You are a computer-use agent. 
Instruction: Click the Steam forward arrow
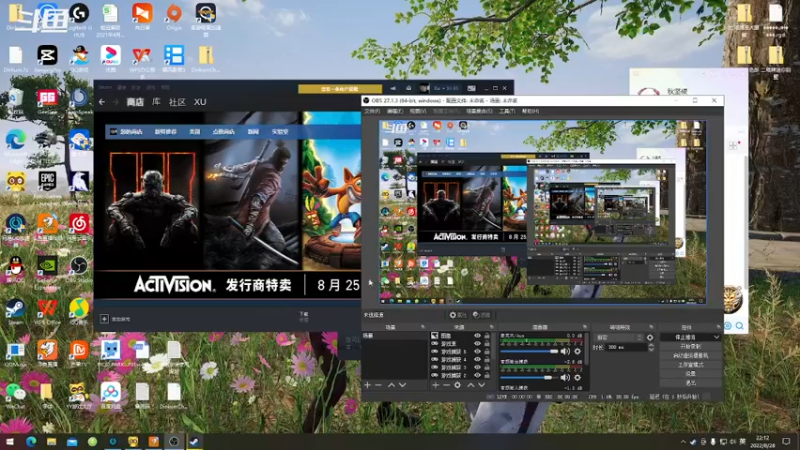(115, 102)
